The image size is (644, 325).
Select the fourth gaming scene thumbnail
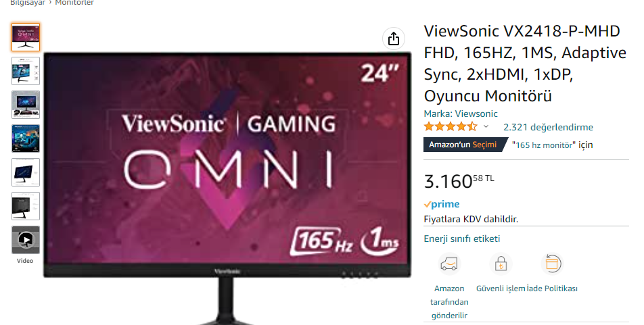point(26,139)
